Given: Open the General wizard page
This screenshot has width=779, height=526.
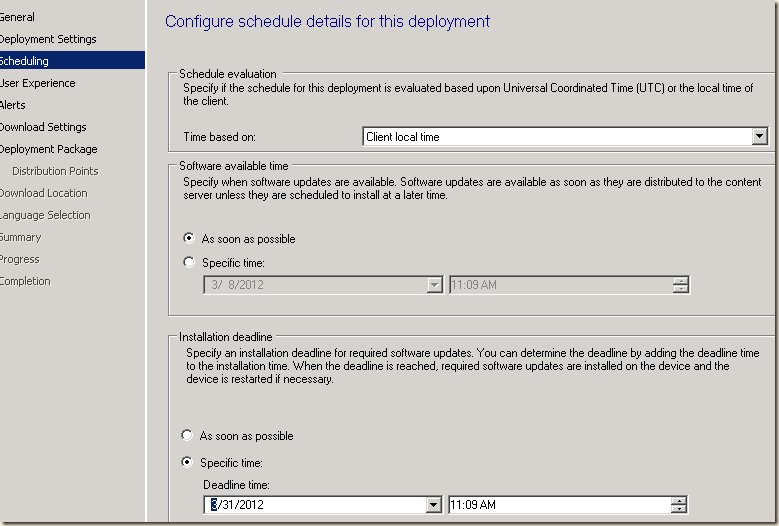Looking at the screenshot, I should point(17,17).
